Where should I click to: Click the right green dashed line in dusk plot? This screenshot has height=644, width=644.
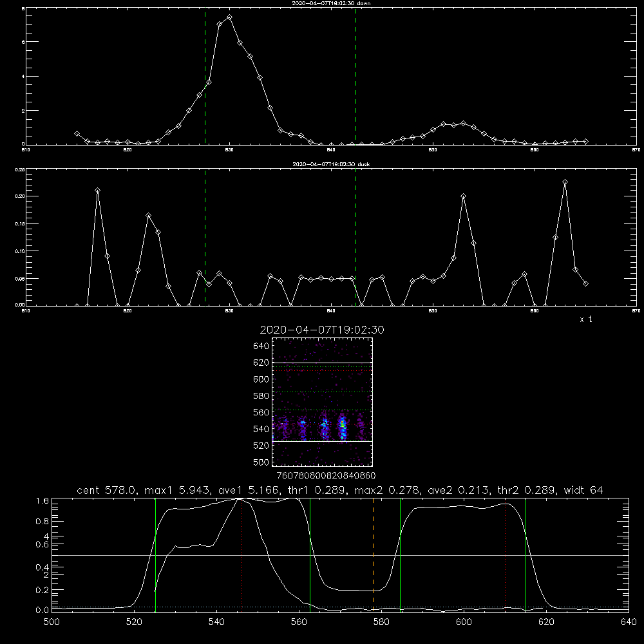[x=355, y=238]
